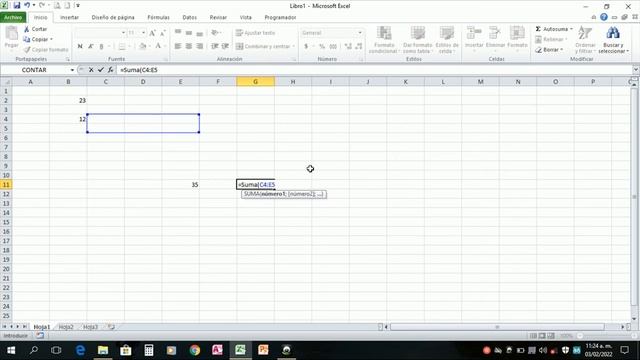Click the Undo arrow icon
Image resolution: width=640 pixels, height=360 pixels.
pyautogui.click(x=27, y=6)
